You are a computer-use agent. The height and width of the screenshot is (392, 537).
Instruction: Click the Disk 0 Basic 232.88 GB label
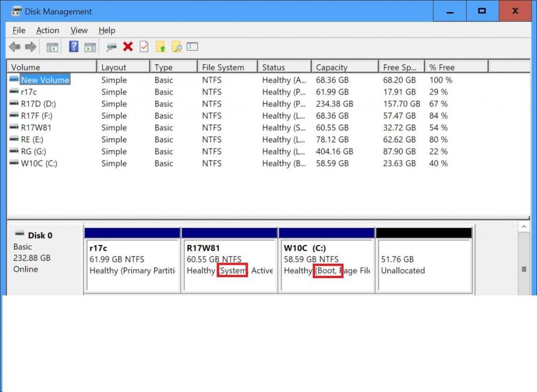click(x=33, y=252)
